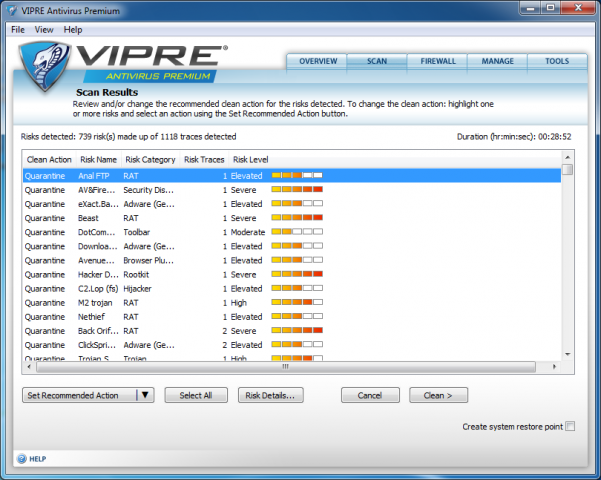
Task: Select the eXact.Ba... adware row
Action: (292, 204)
